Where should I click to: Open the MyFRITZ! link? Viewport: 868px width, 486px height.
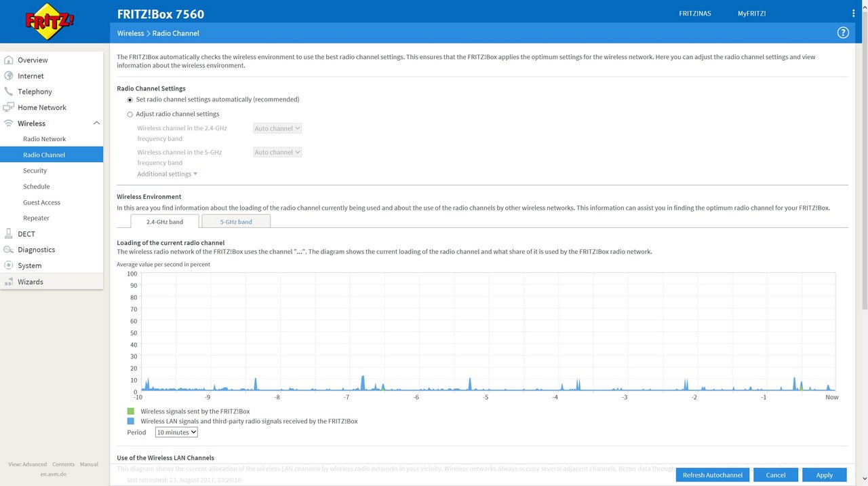752,14
